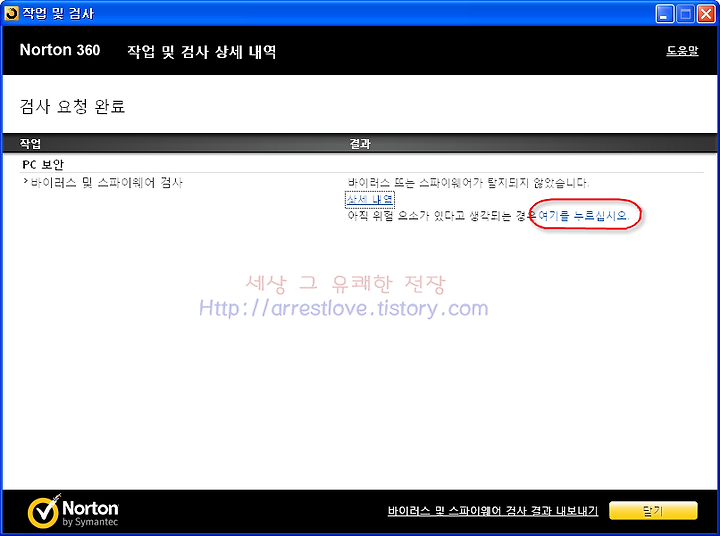
Task: Click the no-virus-detected result message
Action: pos(468,183)
